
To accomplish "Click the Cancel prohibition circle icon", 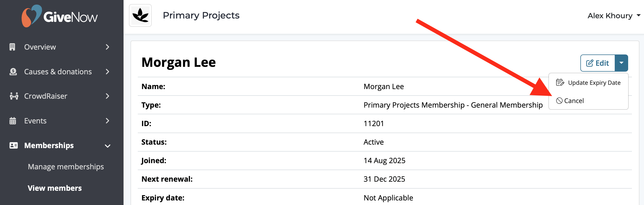I will tap(559, 101).
